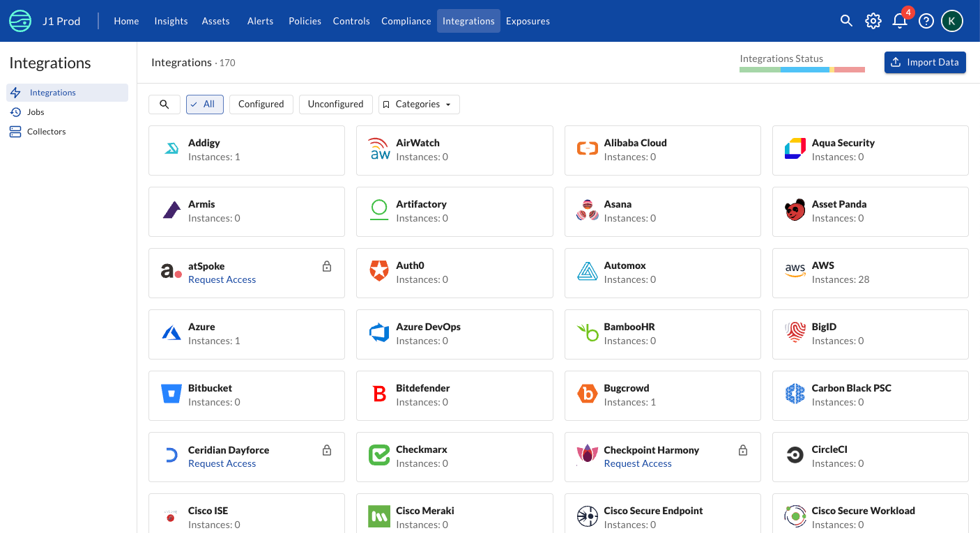
Task: Click the Carbon Black PSC logo icon
Action: [x=795, y=394]
